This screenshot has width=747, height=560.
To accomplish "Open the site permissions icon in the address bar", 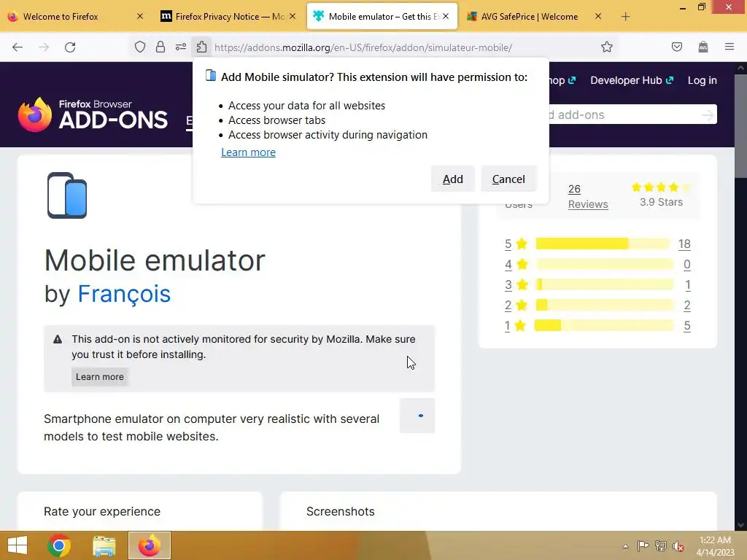I will (x=181, y=47).
